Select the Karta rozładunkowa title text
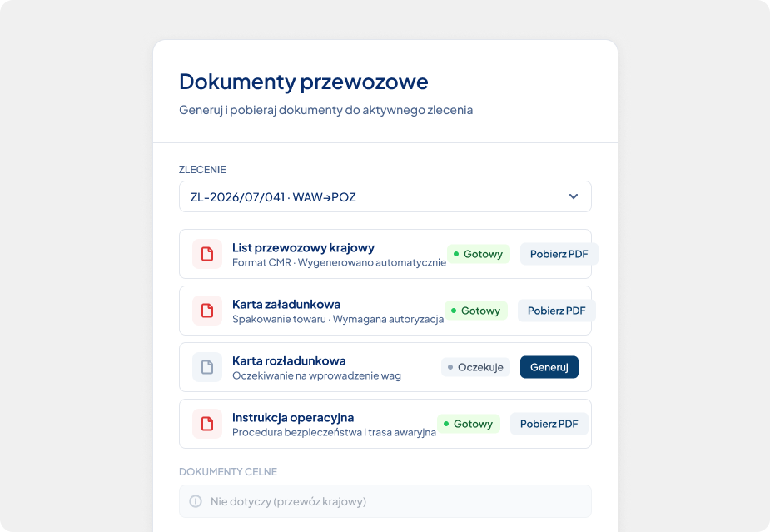Image resolution: width=770 pixels, height=532 pixels. pyautogui.click(x=289, y=360)
